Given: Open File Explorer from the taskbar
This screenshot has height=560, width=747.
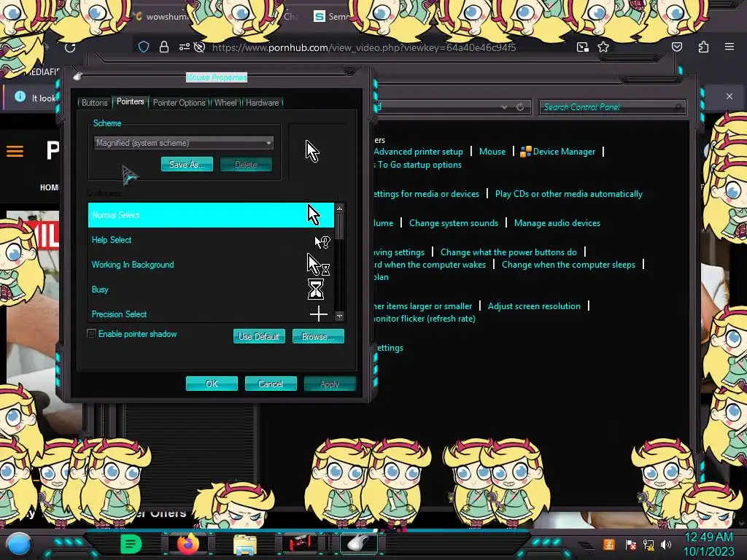Looking at the screenshot, I should [x=245, y=544].
